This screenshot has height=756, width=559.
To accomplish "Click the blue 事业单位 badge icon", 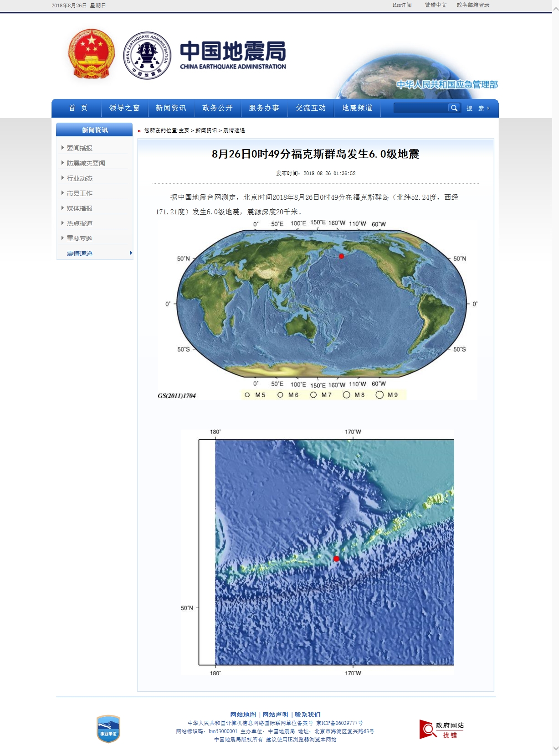I will click(108, 729).
